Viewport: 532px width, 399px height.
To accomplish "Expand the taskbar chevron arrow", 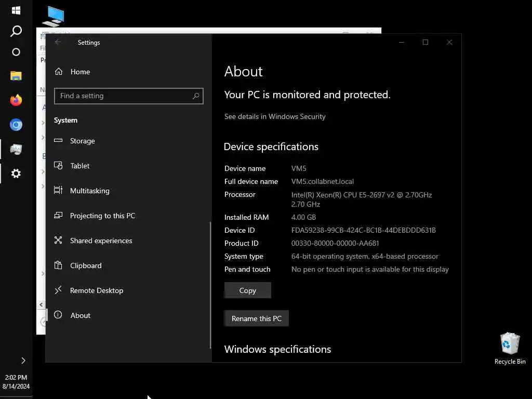I will [23, 360].
